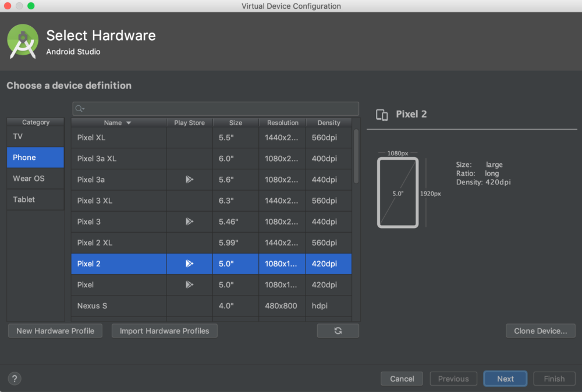Click the Pixel 2 device preview outline

398,193
